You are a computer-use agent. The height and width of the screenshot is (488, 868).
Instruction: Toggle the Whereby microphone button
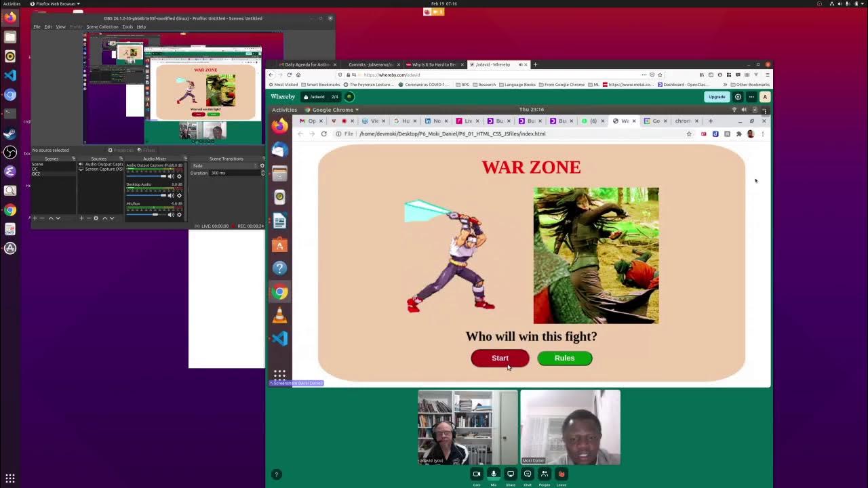pyautogui.click(x=494, y=474)
